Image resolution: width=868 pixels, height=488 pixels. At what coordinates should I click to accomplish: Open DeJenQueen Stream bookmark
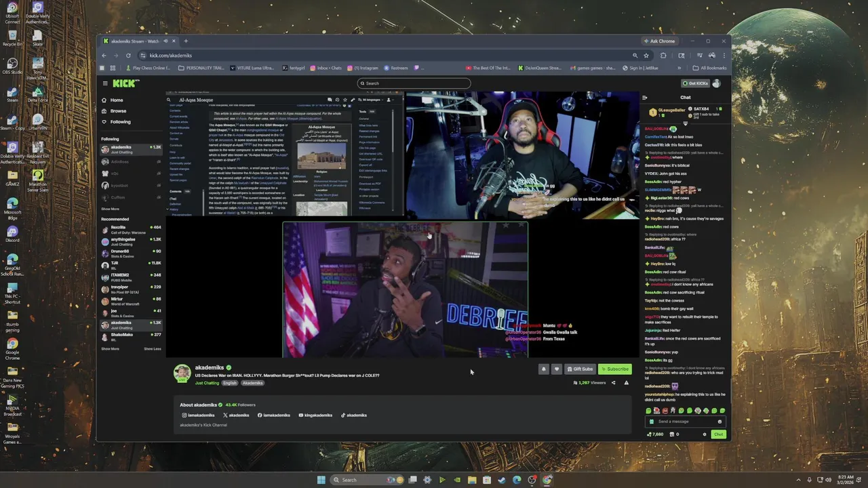540,68
